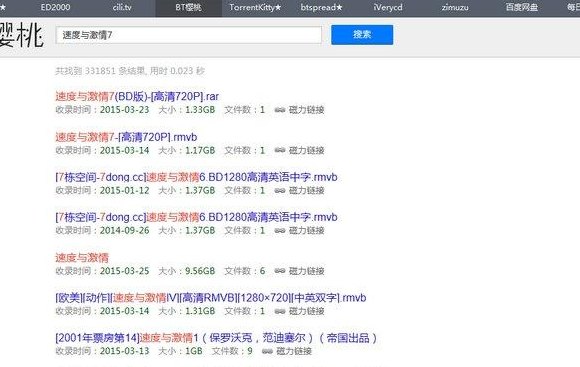Open 7栋空间 速度与激情6 result dated 2015-01-12

[x=196, y=177]
